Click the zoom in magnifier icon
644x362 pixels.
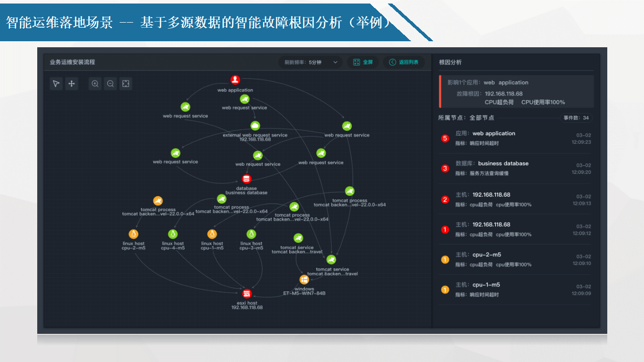pos(95,84)
